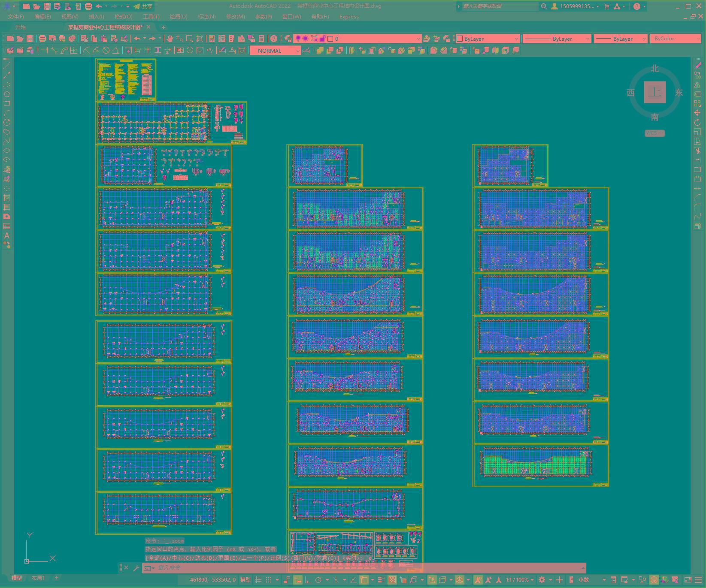The width and height of the screenshot is (706, 588).
Task: Open the 文件(F) menu
Action: point(16,17)
